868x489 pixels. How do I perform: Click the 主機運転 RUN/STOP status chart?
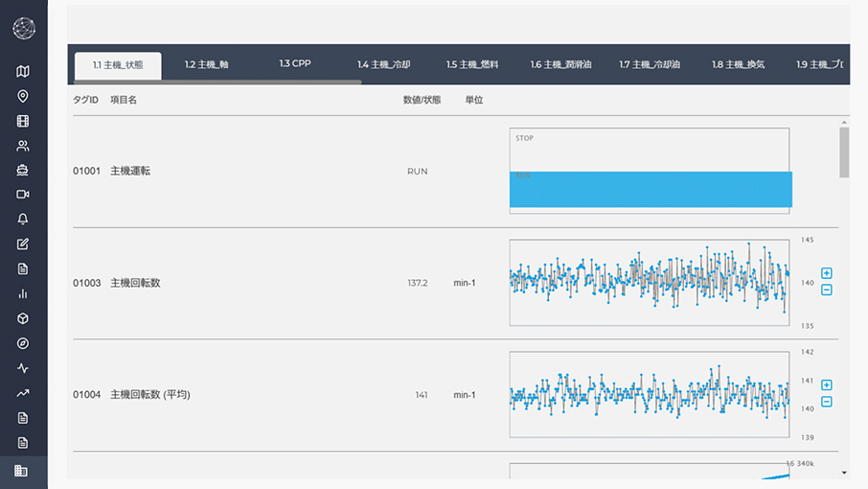click(x=650, y=171)
